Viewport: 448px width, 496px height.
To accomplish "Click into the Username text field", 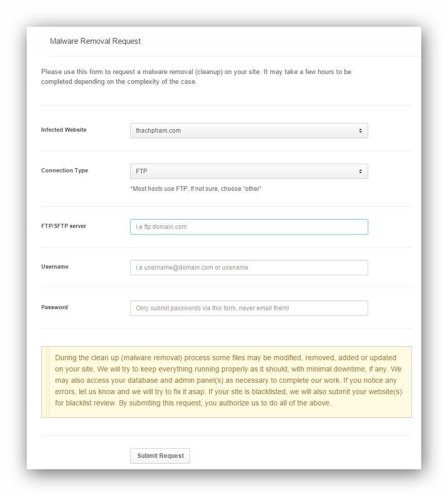I will click(249, 268).
